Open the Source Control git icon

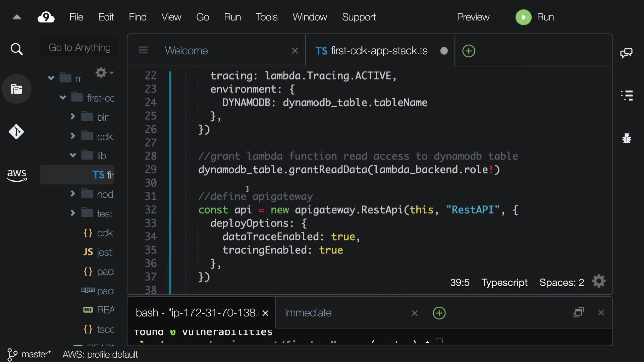(x=16, y=132)
